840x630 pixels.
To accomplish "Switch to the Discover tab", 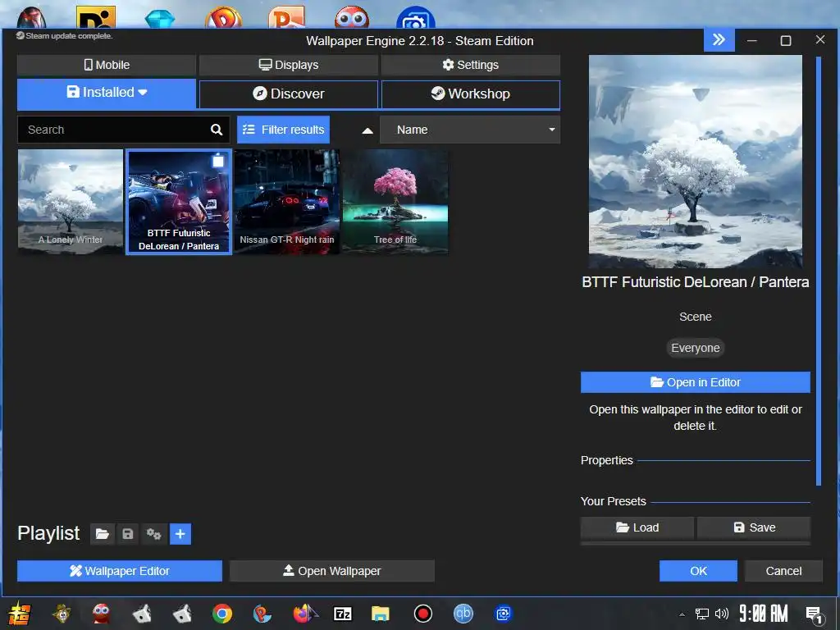I will point(289,94).
